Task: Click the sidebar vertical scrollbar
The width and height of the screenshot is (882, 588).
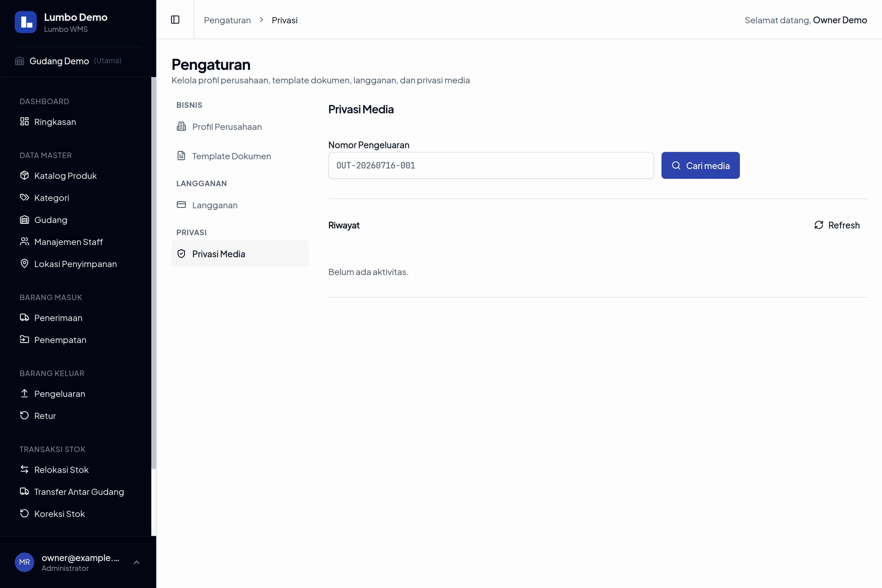Action: click(x=154, y=273)
